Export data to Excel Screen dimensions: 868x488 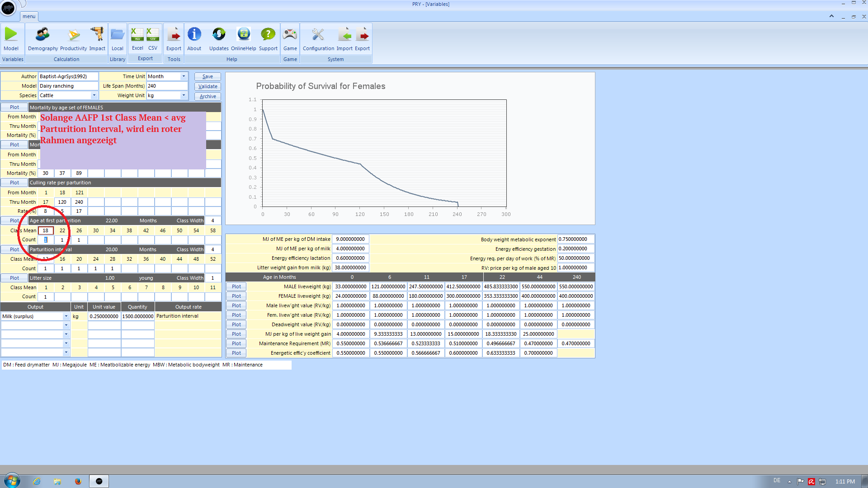pyautogui.click(x=137, y=38)
